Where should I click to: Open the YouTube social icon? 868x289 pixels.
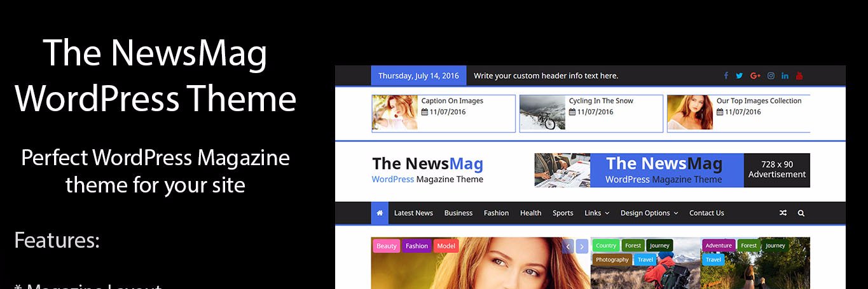(x=799, y=76)
